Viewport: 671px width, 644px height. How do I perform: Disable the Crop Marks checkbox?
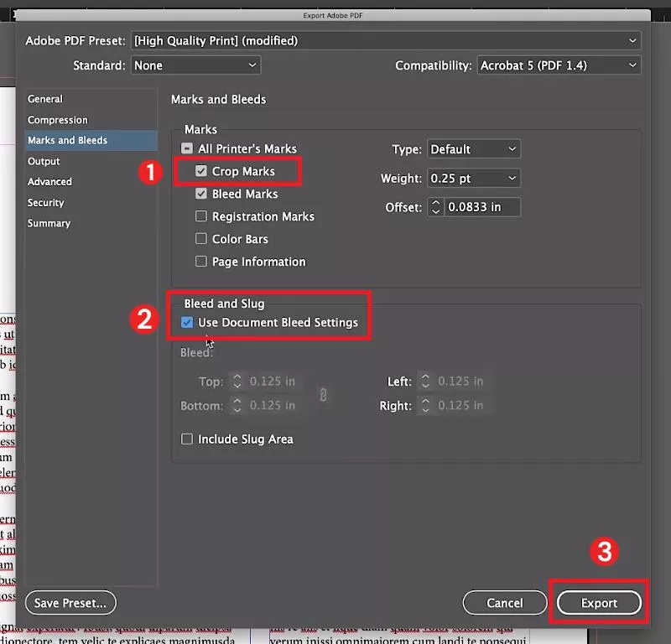(200, 171)
